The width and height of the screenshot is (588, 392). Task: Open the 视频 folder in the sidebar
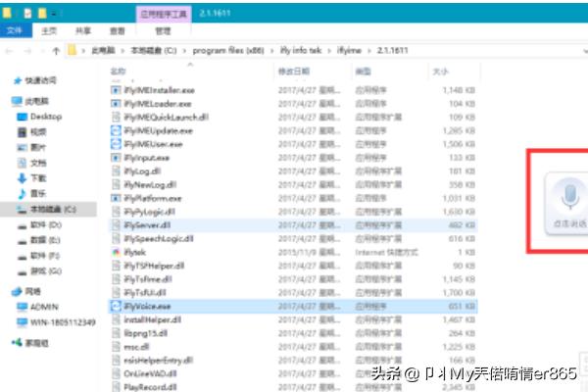coord(38,132)
